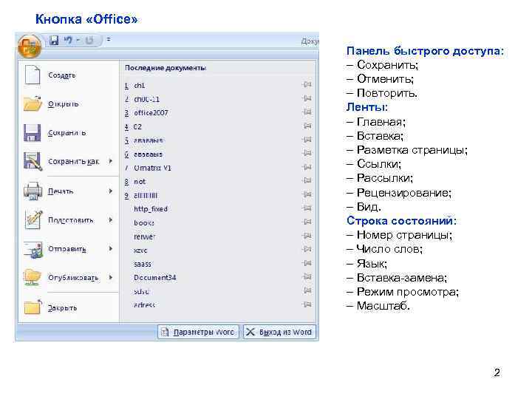
Task: Click the Отправить envelope icon
Action: pyautogui.click(x=33, y=250)
